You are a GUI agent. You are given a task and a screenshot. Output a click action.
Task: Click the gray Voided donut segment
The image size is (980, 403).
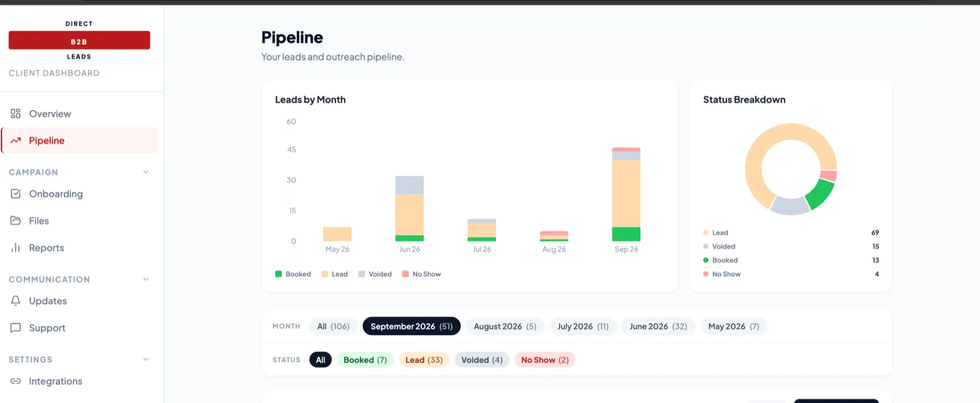(x=790, y=206)
